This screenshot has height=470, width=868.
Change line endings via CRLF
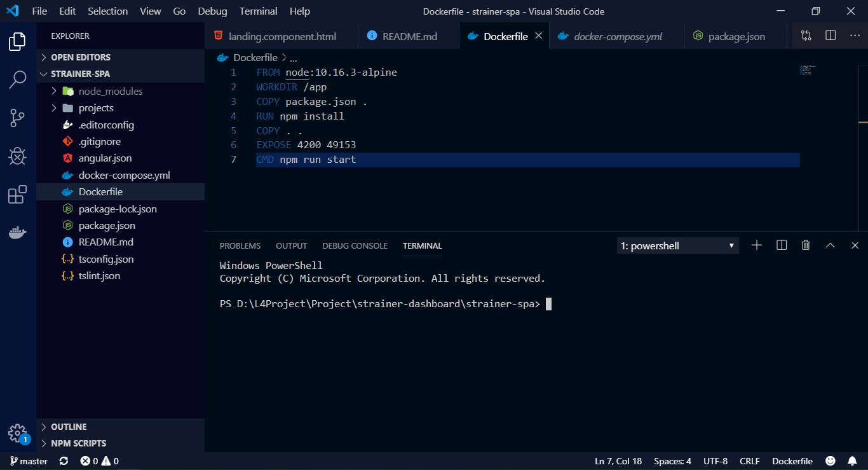tap(750, 461)
